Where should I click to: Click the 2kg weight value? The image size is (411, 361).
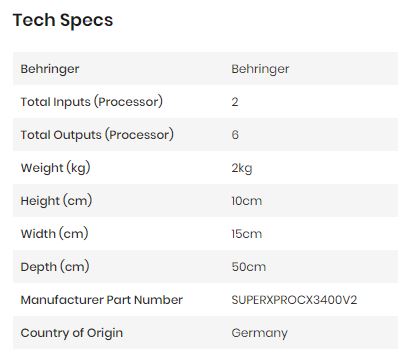pos(242,168)
